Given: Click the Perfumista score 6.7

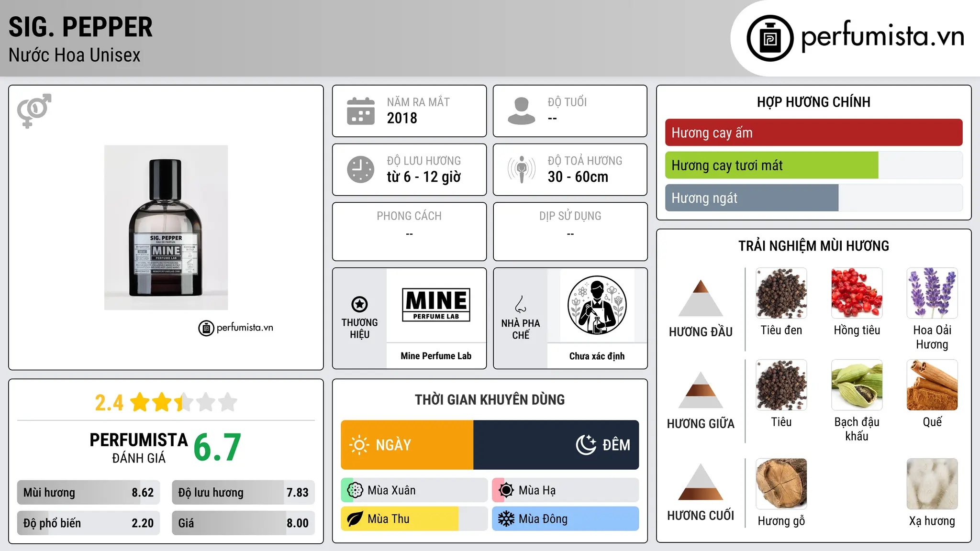Looking at the screenshot, I should click(x=217, y=448).
